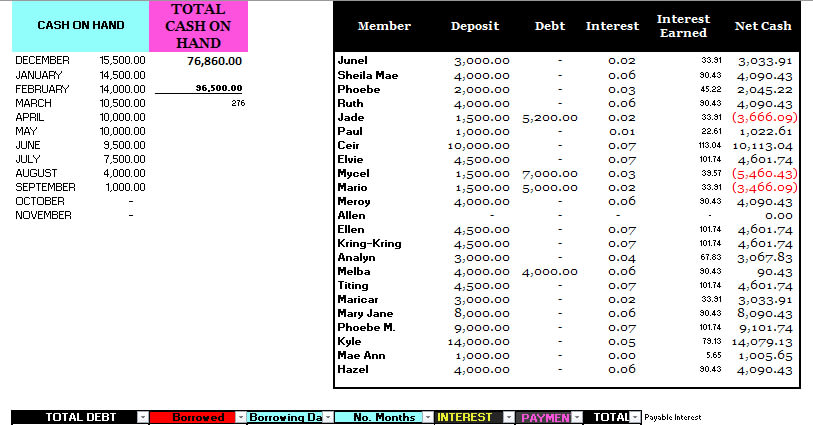Viewport: 813px width, 425px height.
Task: Click the 96,500.00 underlined value
Action: click(219, 88)
